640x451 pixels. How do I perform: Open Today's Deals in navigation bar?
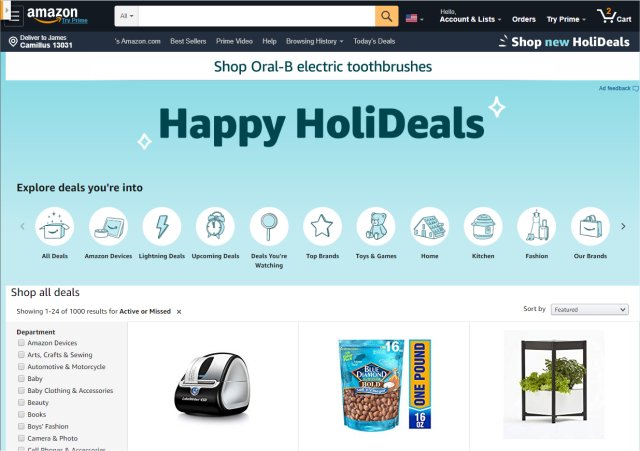[x=374, y=41]
